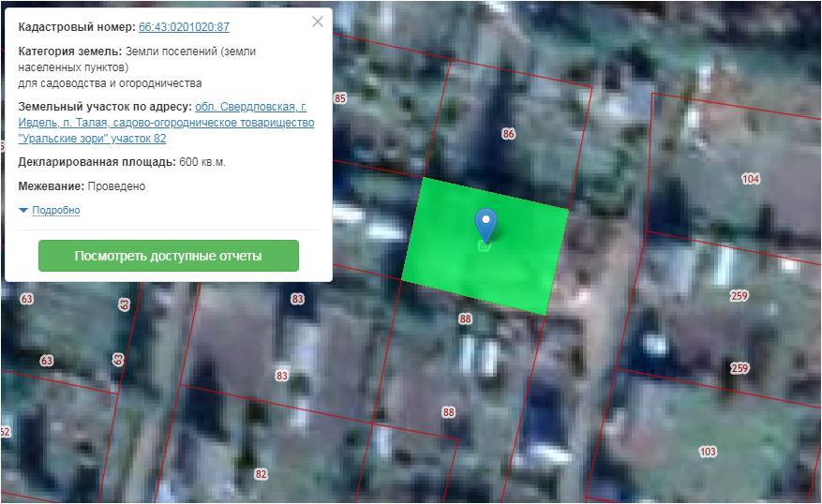Image resolution: width=822 pixels, height=504 pixels.
Task: Select label 259 nearest parcel 104
Action: (x=740, y=296)
